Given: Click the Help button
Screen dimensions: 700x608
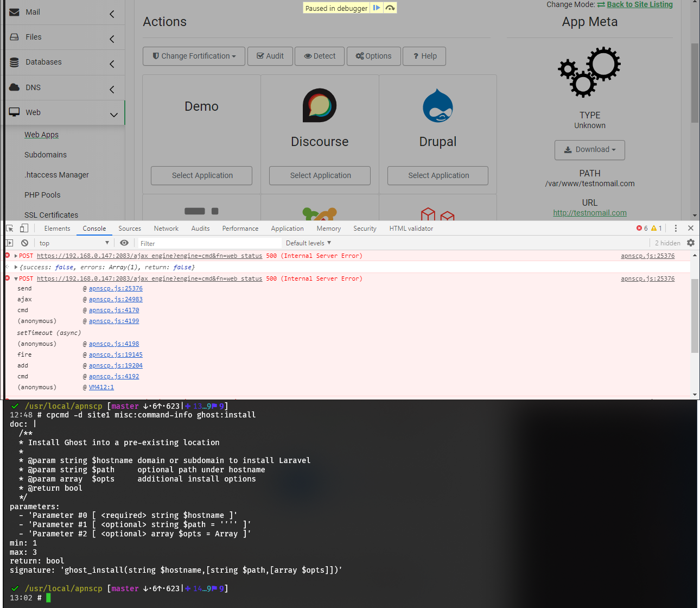Looking at the screenshot, I should [x=424, y=56].
